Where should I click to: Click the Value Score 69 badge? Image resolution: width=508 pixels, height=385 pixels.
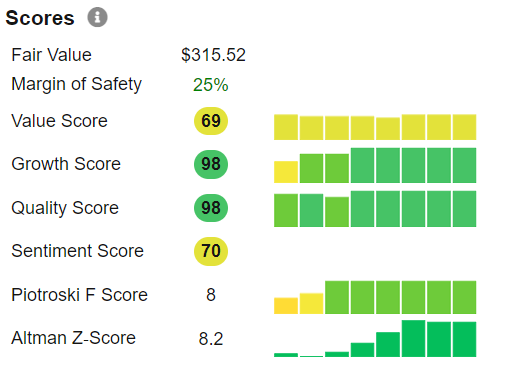(211, 121)
